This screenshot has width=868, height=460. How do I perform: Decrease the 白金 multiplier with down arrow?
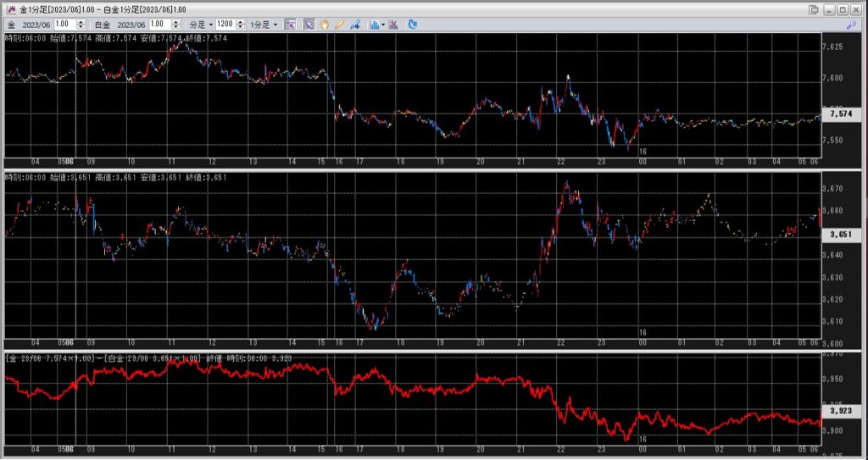pyautogui.click(x=179, y=28)
